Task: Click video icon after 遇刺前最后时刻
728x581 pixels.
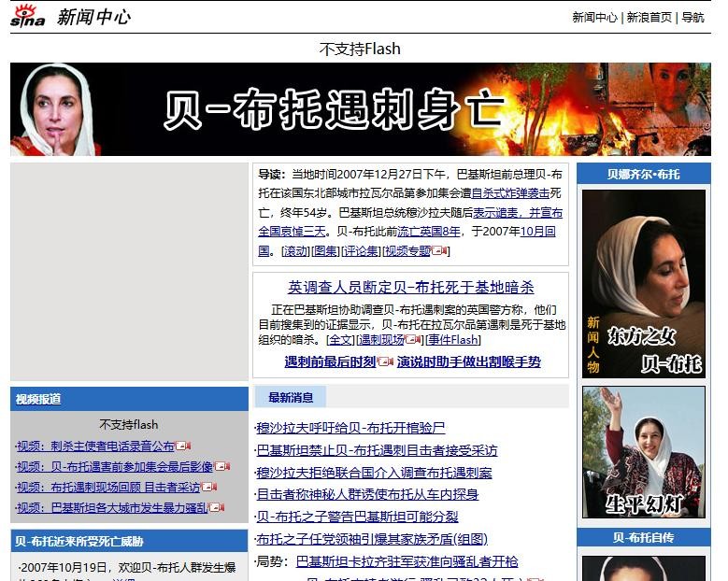Action: [384, 362]
